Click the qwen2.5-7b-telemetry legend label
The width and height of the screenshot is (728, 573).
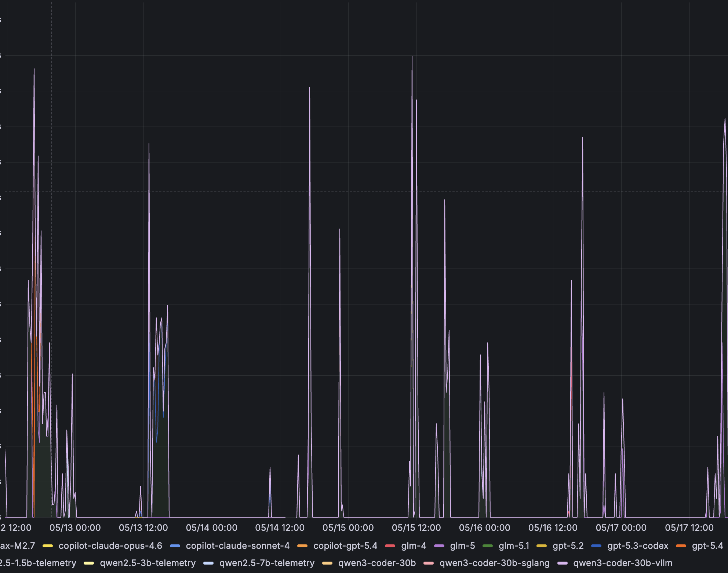[267, 563]
